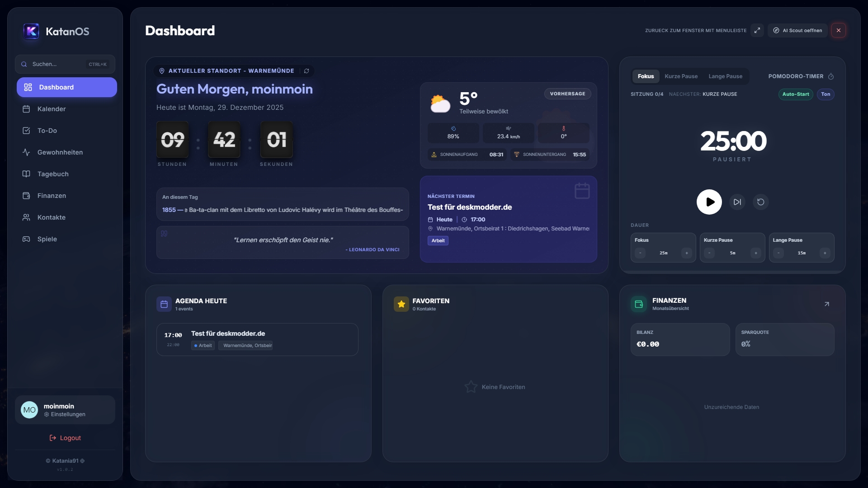Screen dimensions: 868x488
Task: Refresh the current location Warnemünde
Action: pyautogui.click(x=307, y=71)
